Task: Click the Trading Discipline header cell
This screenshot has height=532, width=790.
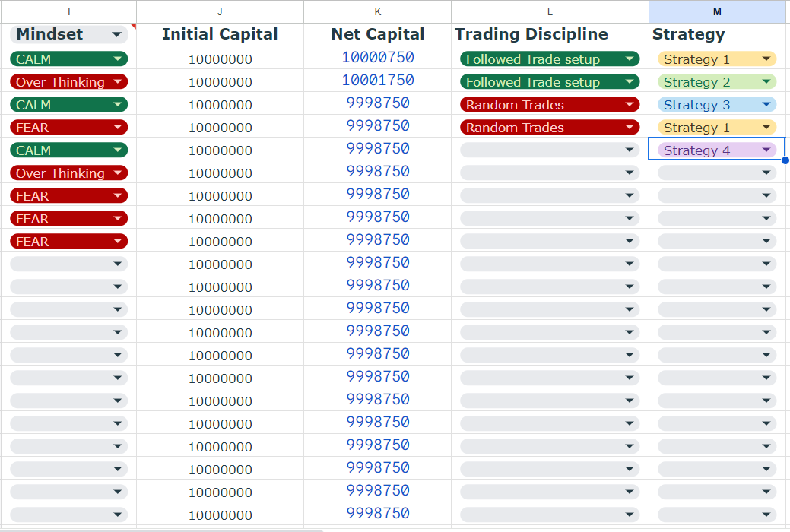Action: 550,34
